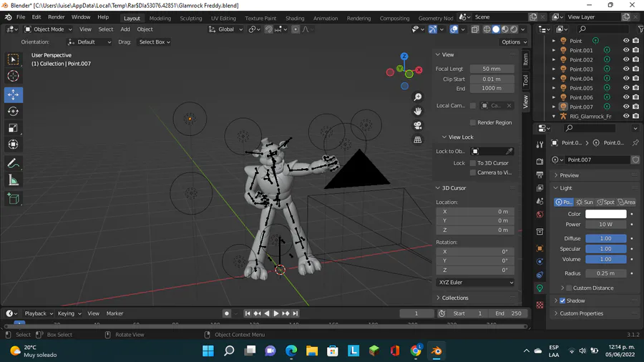The height and width of the screenshot is (362, 644).
Task: Open the Output properties tab icon
Action: [x=540, y=175]
